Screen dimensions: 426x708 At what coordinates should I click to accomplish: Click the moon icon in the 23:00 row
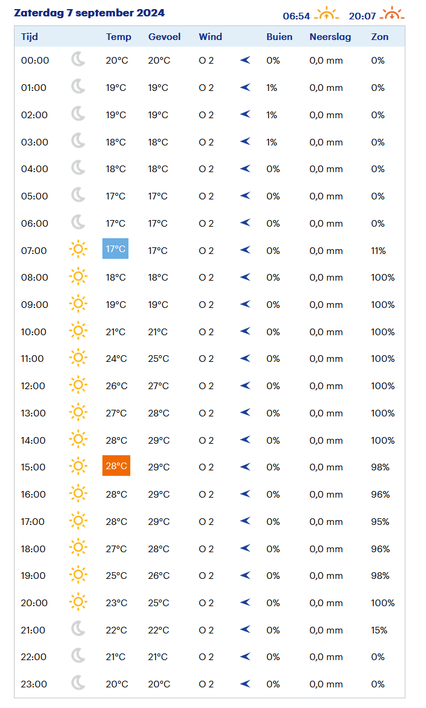(x=78, y=683)
